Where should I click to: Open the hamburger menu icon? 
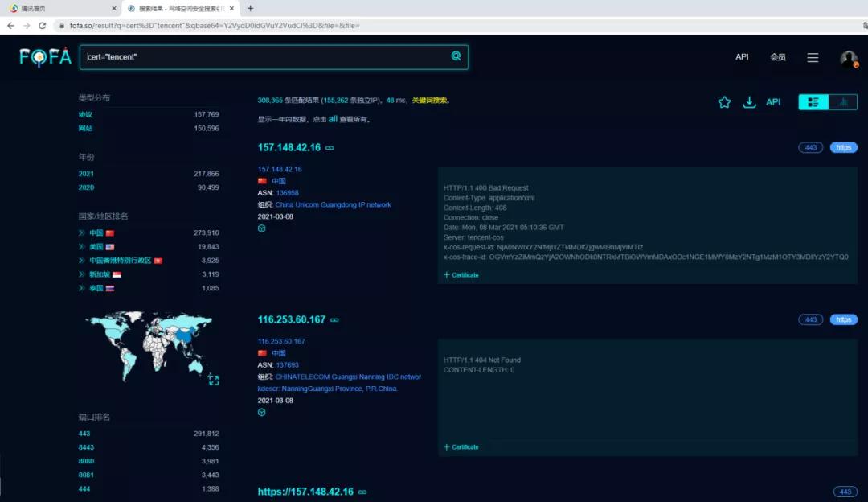[813, 58]
